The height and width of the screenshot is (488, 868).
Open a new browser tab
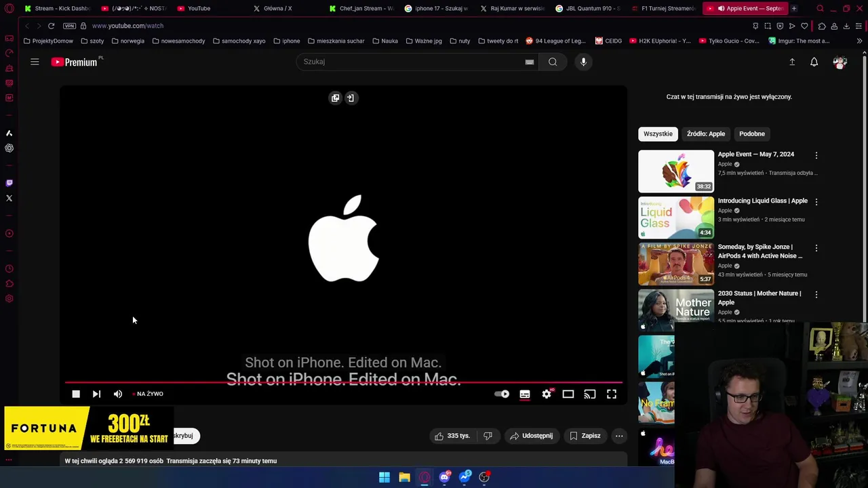[794, 8]
